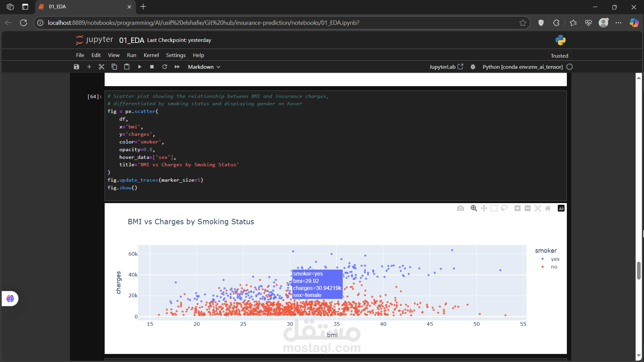Open the Python conda kernel selector
644x362 pixels.
coord(523,67)
